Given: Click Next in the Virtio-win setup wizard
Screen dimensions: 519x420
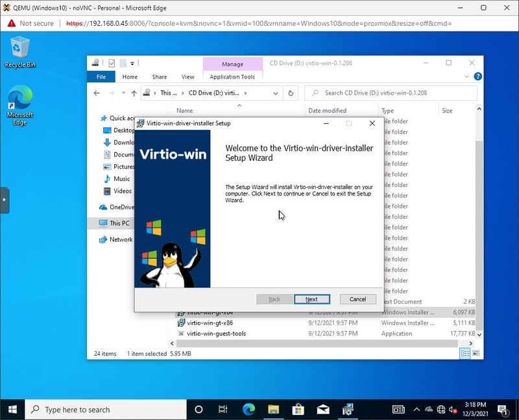Looking at the screenshot, I should 311,299.
